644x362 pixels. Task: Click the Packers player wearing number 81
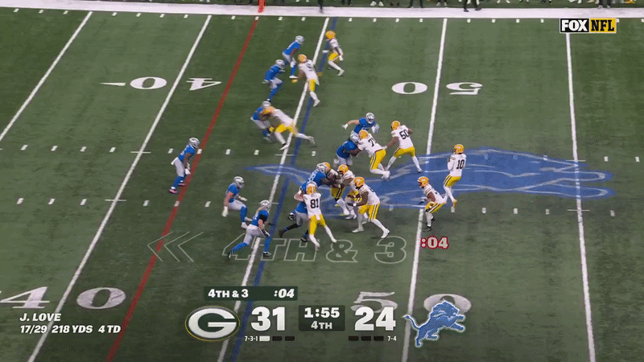[315, 215]
